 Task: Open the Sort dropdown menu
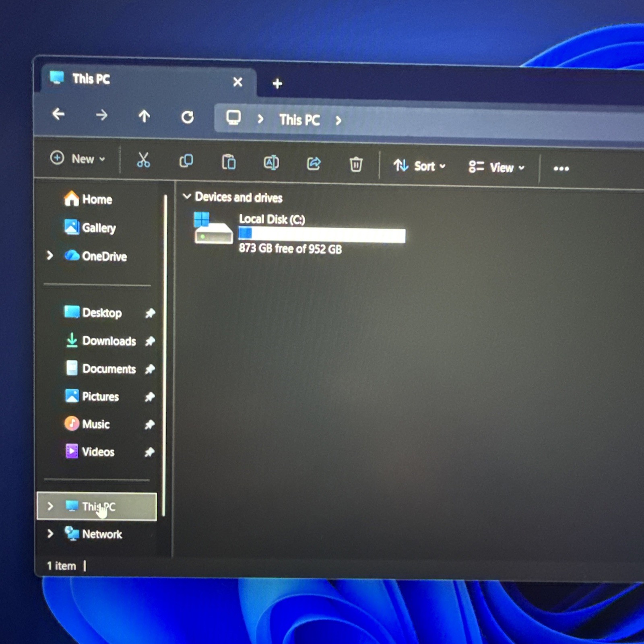coord(420,166)
